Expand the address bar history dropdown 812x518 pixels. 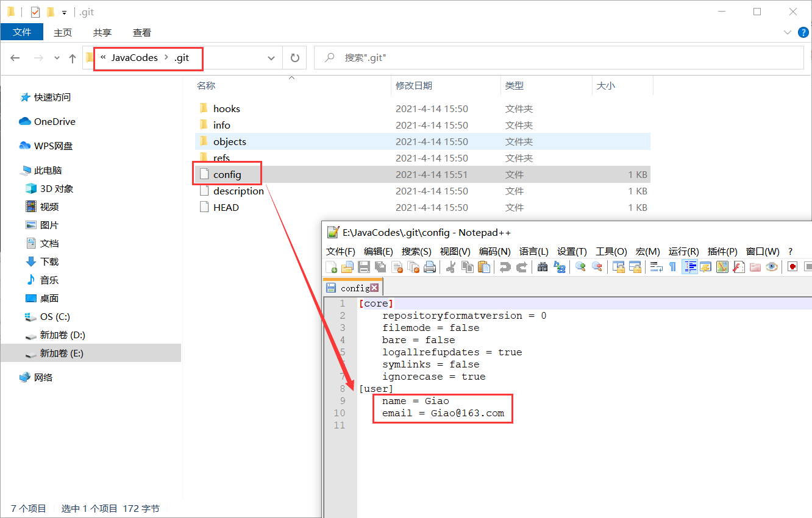point(271,58)
